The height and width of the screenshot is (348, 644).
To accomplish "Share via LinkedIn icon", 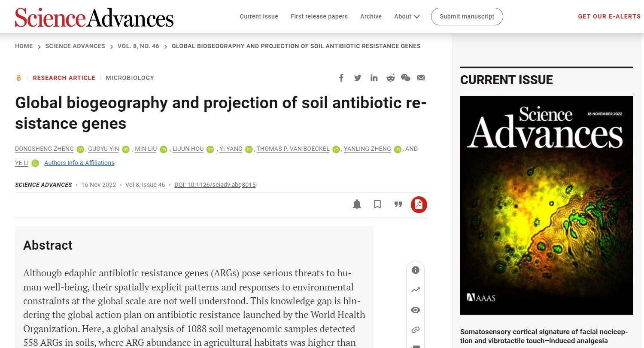I will [x=374, y=78].
